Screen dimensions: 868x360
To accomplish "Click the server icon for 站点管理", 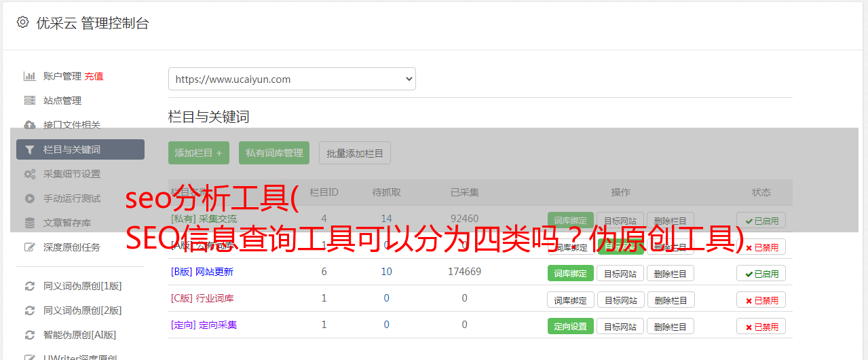I will (x=30, y=101).
